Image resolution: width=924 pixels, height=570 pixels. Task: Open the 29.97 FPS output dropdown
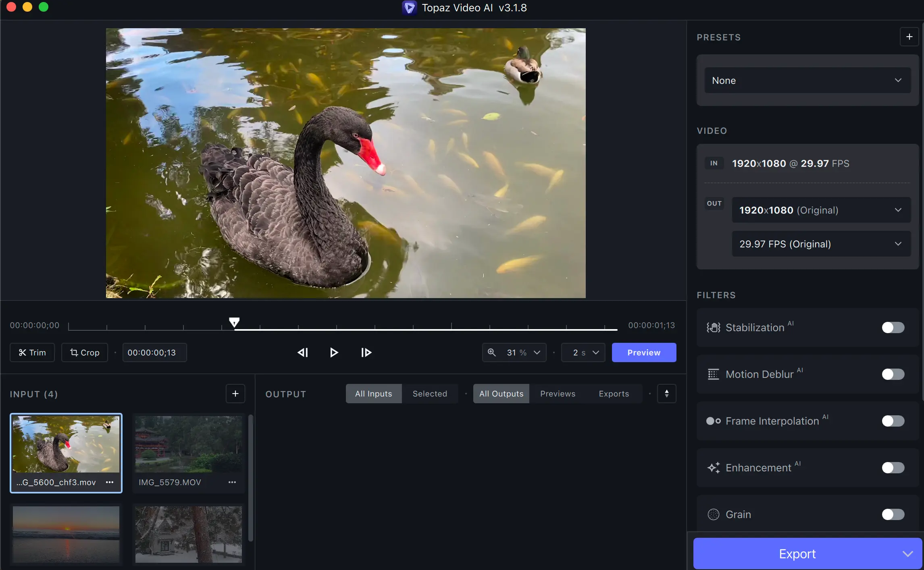[x=821, y=244]
